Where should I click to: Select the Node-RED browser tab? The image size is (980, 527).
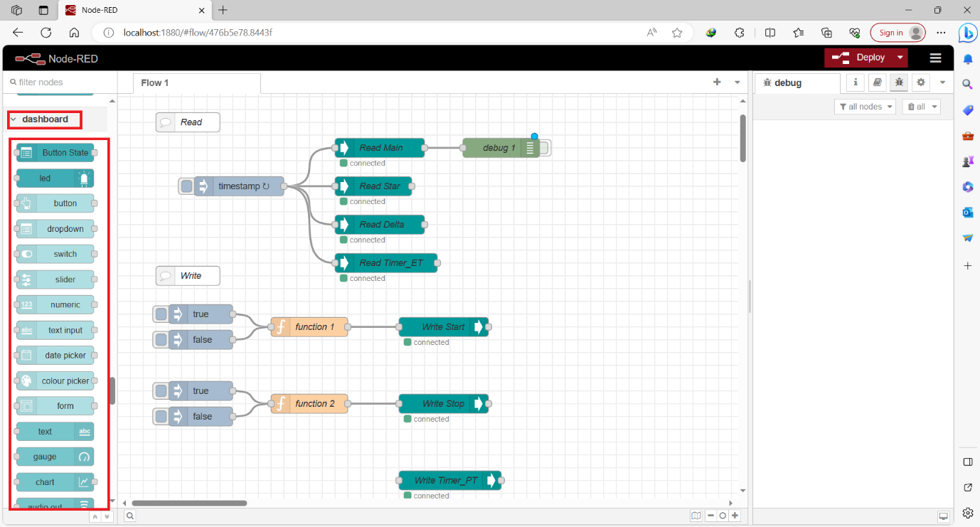134,11
